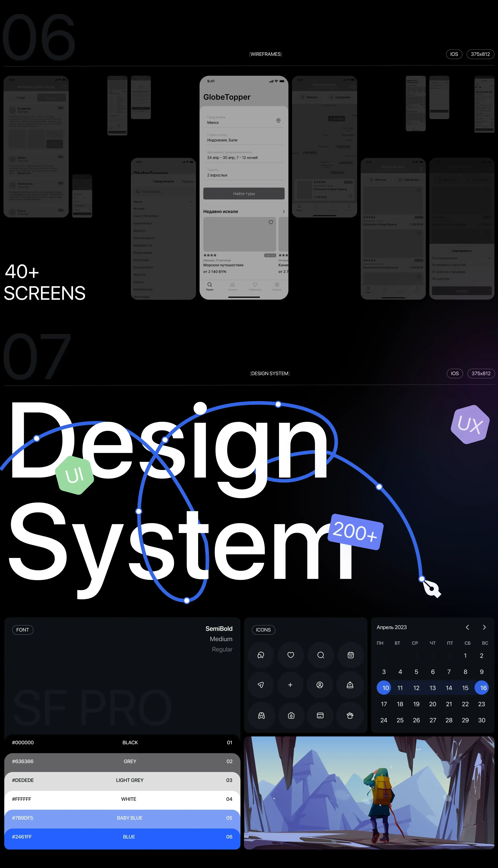Click the camera icon in Icons panel
This screenshot has width=498, height=868.
291,716
